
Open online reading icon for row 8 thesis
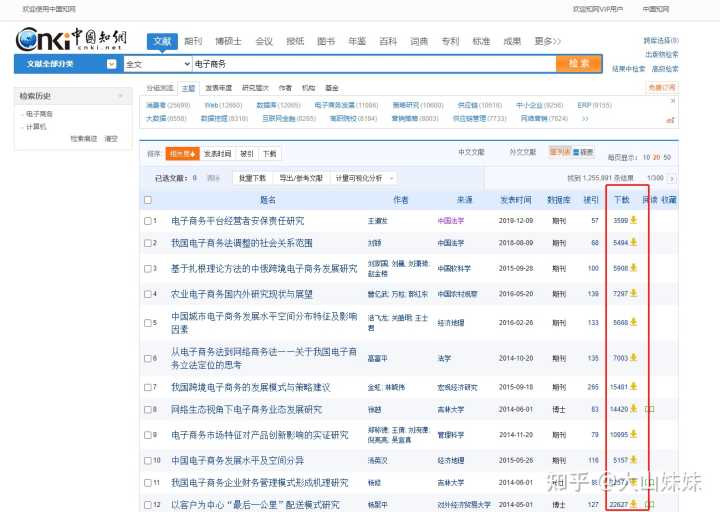[650, 409]
